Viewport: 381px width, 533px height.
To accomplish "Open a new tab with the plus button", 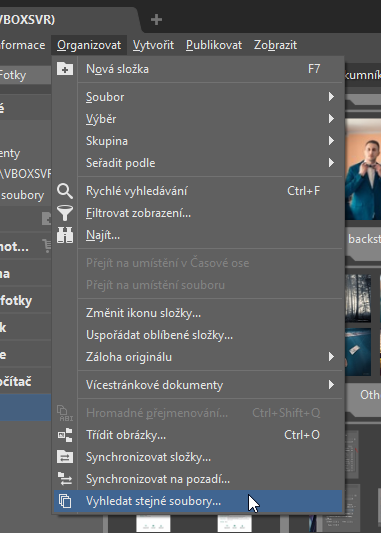I will tap(156, 20).
